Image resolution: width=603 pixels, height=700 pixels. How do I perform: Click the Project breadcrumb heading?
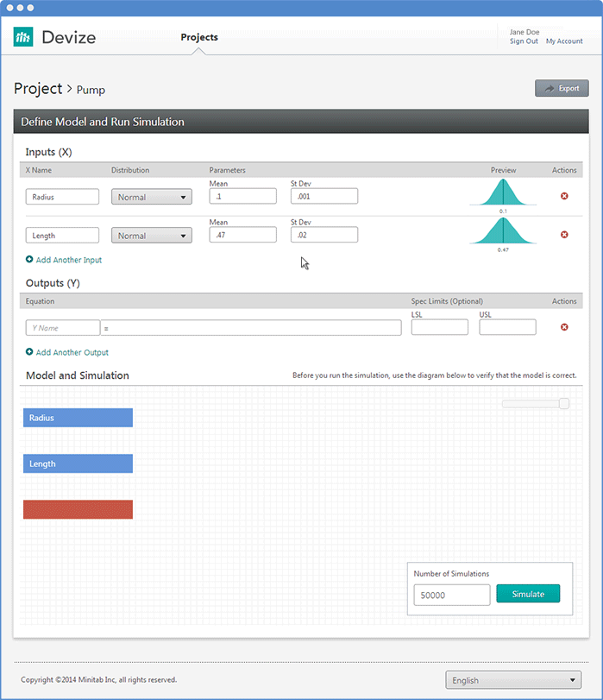38,89
